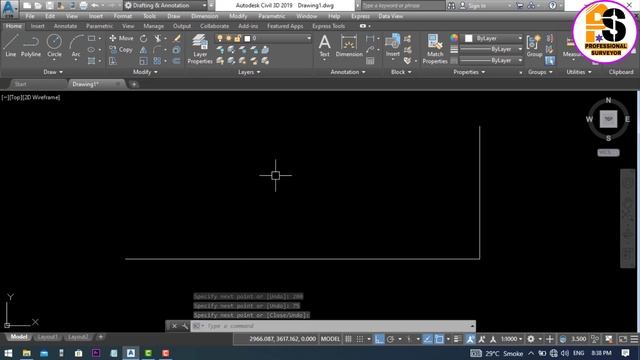Select the Dimension tool
Image resolution: width=640 pixels, height=360 pixels.
[349, 46]
